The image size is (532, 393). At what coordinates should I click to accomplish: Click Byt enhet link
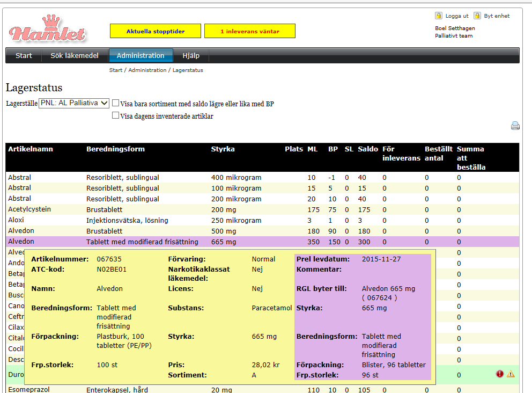coord(497,16)
